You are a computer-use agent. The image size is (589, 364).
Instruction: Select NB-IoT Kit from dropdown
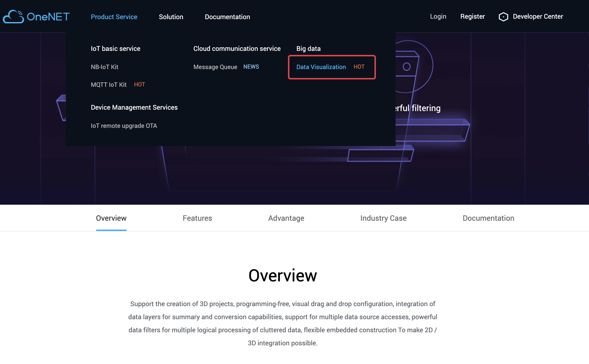coord(105,67)
